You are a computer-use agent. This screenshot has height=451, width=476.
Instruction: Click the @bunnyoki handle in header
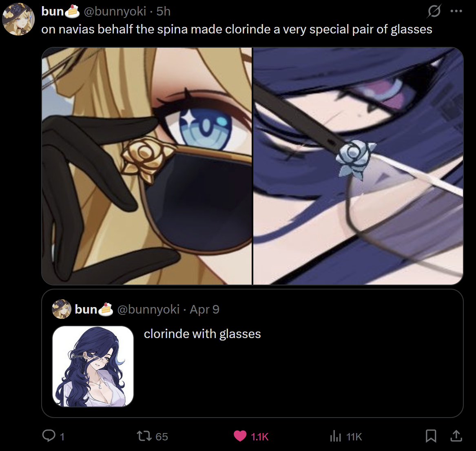pos(115,11)
